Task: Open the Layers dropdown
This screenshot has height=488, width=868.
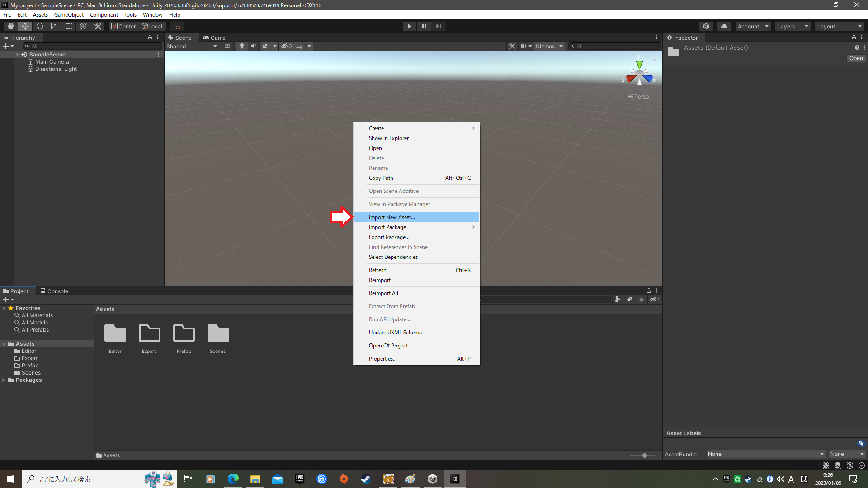Action: pyautogui.click(x=792, y=26)
